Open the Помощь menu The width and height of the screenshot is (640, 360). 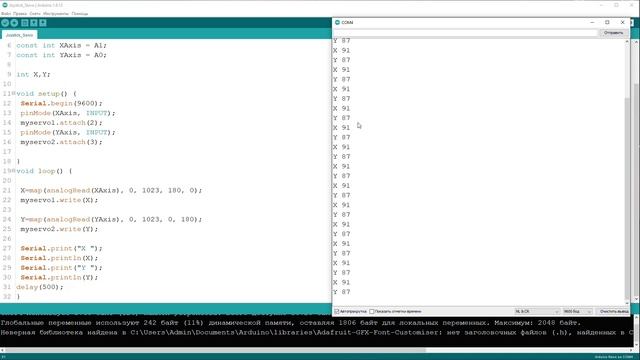click(80, 13)
